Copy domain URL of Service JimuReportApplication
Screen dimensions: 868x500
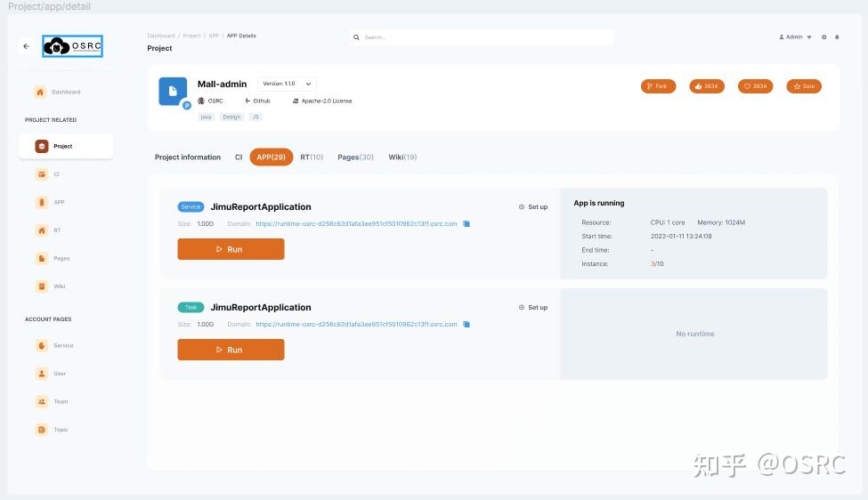pos(466,224)
